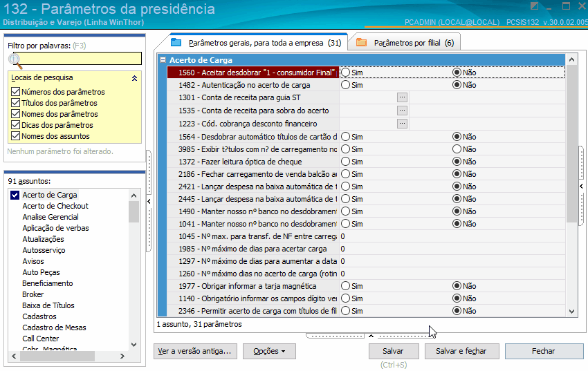Switch to Parâmetros por filial tab
588x371 pixels.
pos(405,43)
